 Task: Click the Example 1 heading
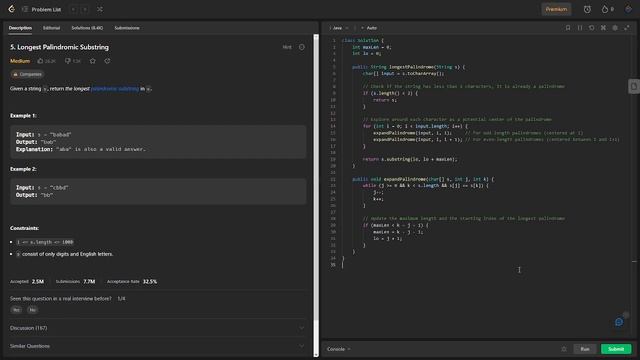23,116
